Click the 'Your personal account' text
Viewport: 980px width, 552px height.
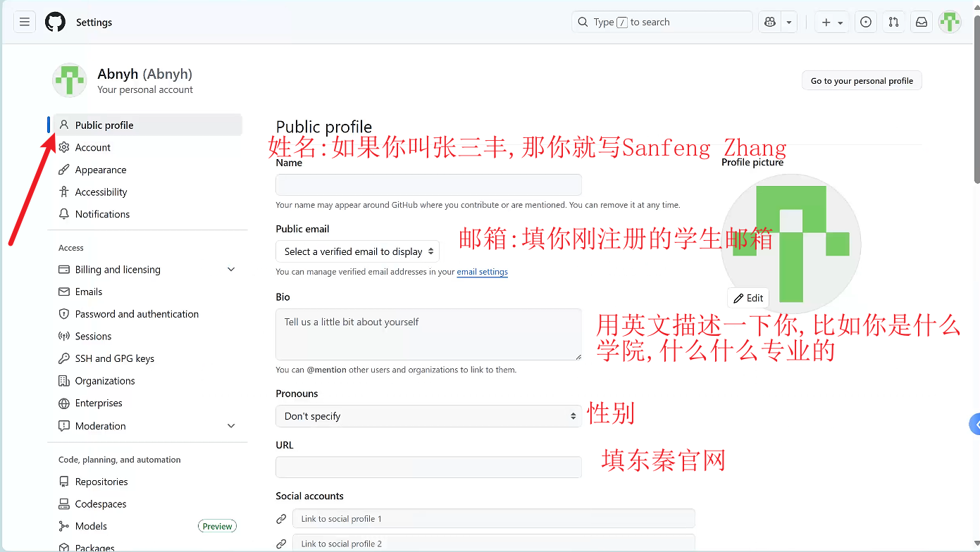click(x=145, y=90)
